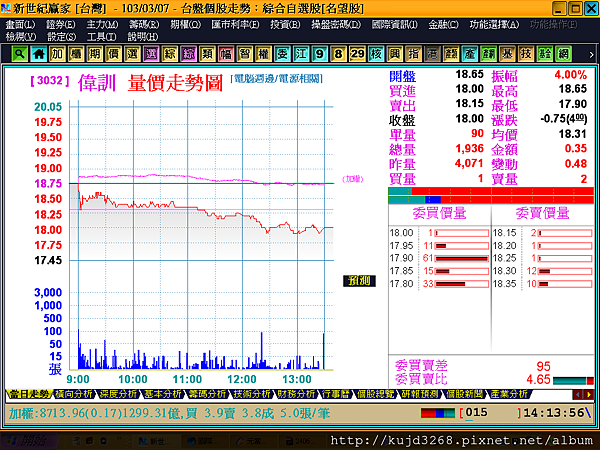Open the 畫面(L) menu
Image resolution: width=600 pixels, height=450 pixels.
pyautogui.click(x=20, y=25)
